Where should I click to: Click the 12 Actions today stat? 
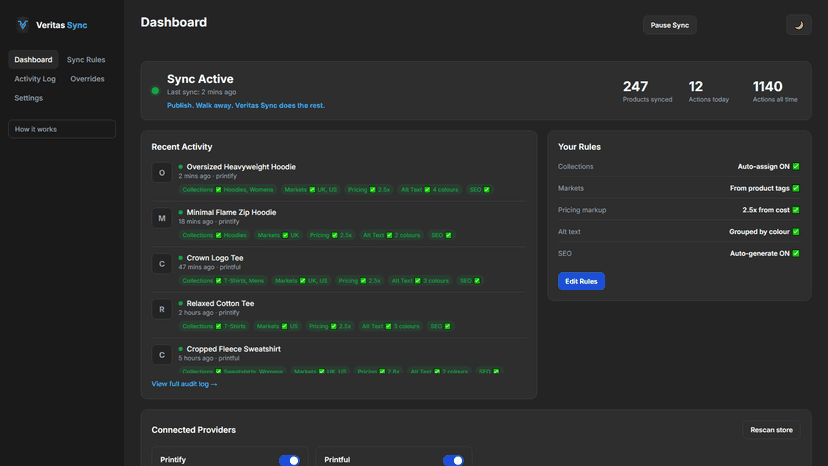[x=709, y=91]
